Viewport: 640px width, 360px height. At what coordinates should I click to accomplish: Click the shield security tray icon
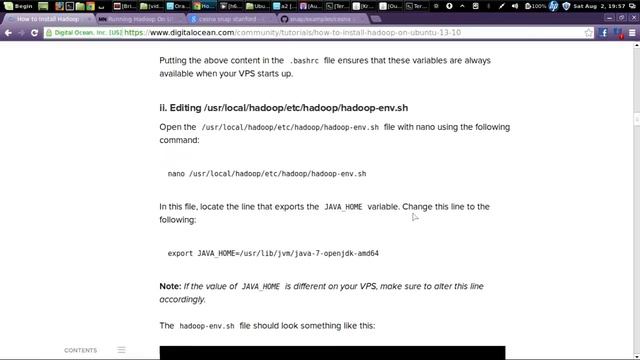pyautogui.click(x=566, y=6)
